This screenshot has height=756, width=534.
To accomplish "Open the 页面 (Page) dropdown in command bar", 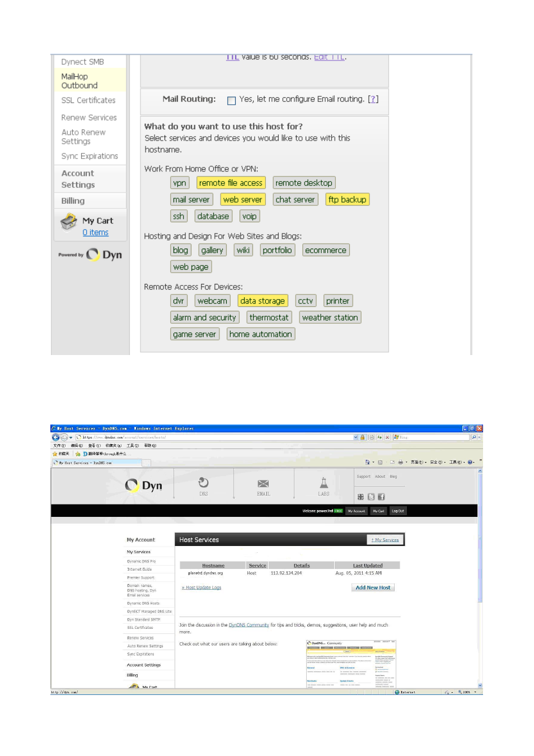I will pyautogui.click(x=418, y=462).
